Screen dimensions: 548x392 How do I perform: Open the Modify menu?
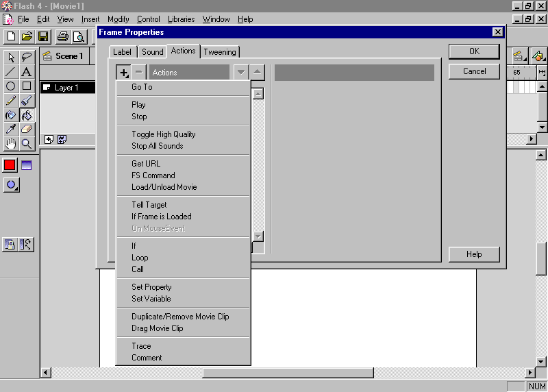118,19
